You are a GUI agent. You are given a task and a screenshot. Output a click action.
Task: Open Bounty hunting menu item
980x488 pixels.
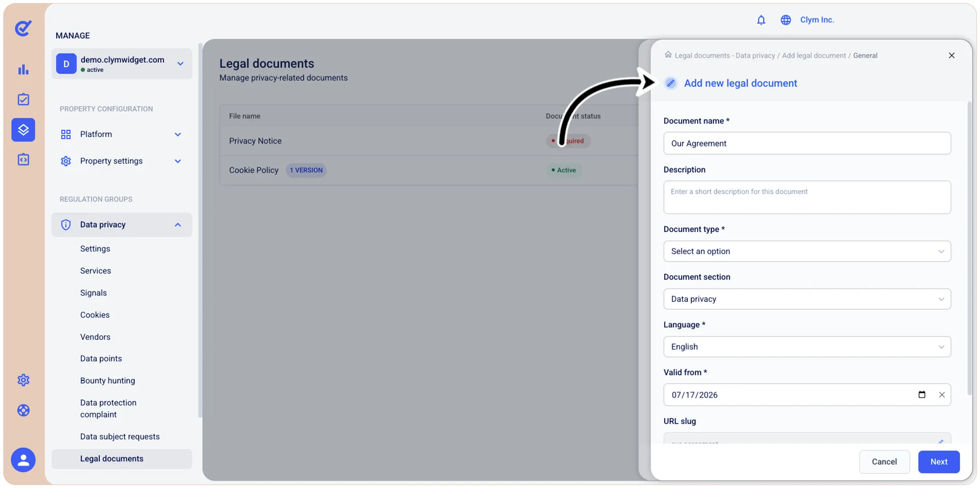108,381
